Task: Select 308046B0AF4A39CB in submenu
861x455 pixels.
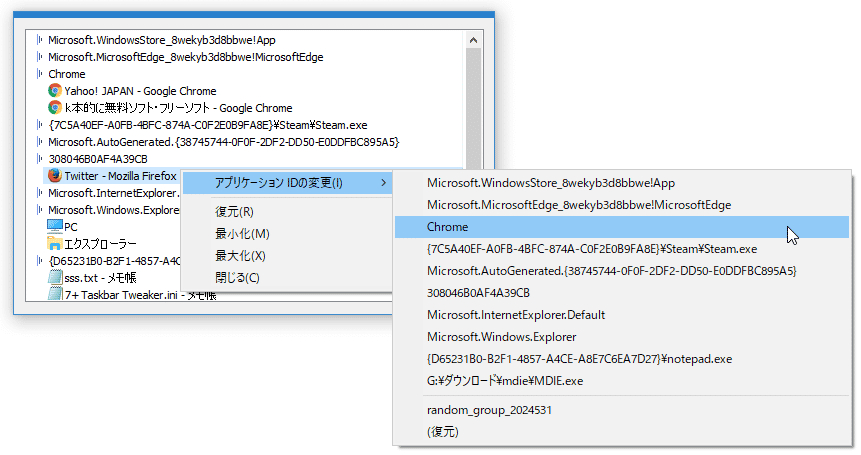Action: (622, 293)
